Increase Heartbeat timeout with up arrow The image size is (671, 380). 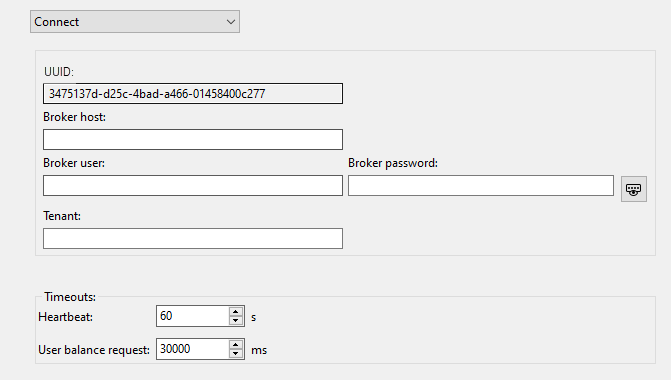[236, 312]
